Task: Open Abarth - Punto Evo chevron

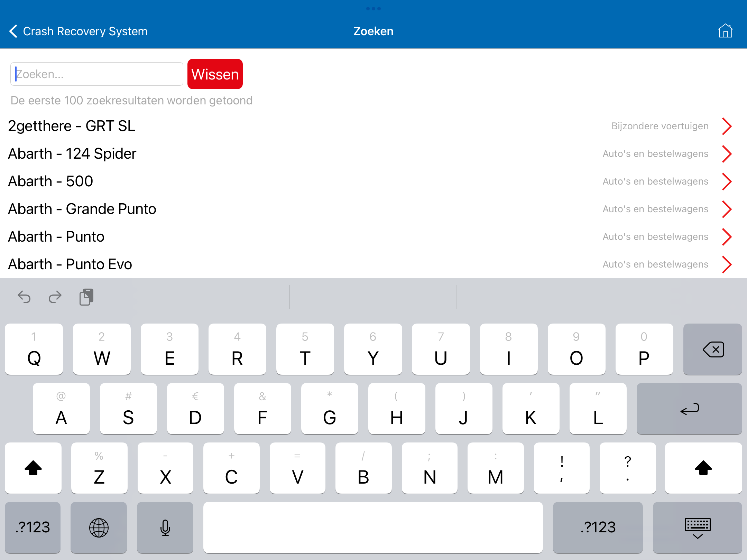Action: pyautogui.click(x=727, y=264)
